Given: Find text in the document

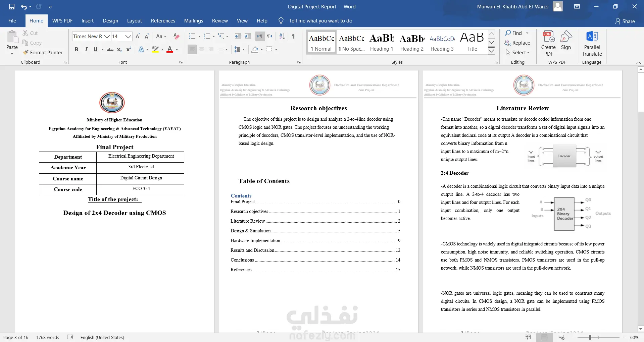Looking at the screenshot, I should tap(513, 33).
